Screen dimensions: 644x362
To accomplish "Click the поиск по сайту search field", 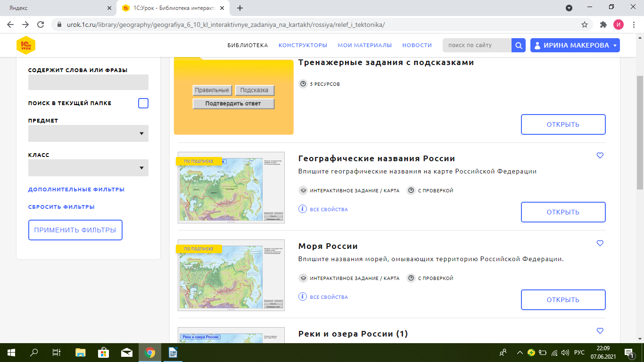I will tap(477, 45).
